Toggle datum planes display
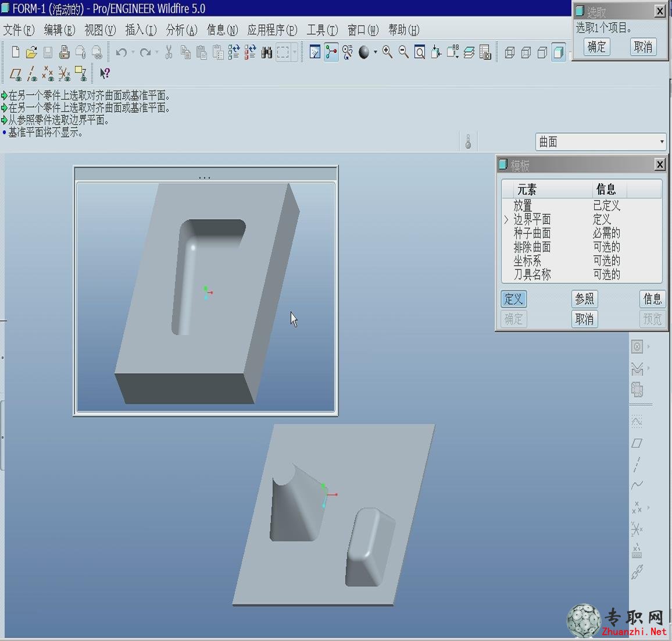This screenshot has height=641, width=672. [16, 74]
